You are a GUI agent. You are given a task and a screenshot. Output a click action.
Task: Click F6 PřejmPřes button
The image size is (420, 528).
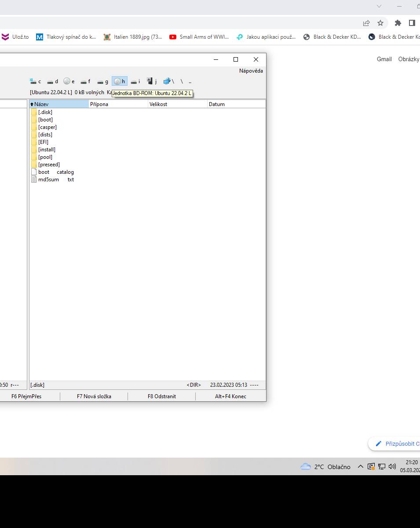(26, 396)
